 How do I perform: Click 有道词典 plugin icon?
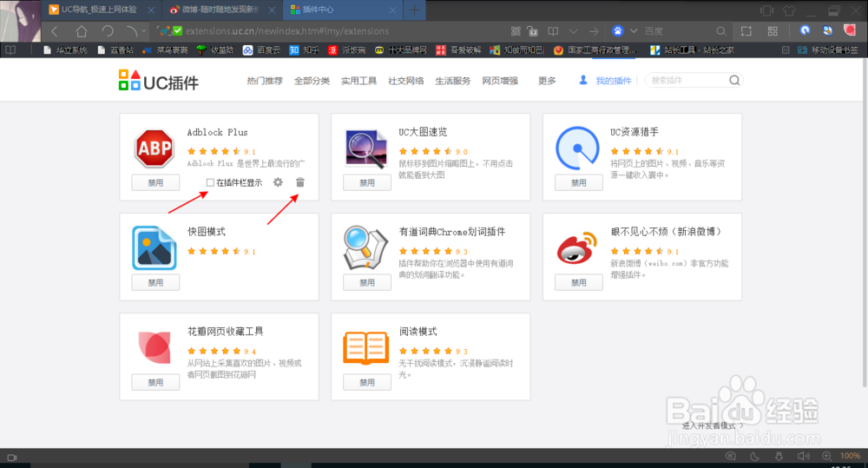365,247
